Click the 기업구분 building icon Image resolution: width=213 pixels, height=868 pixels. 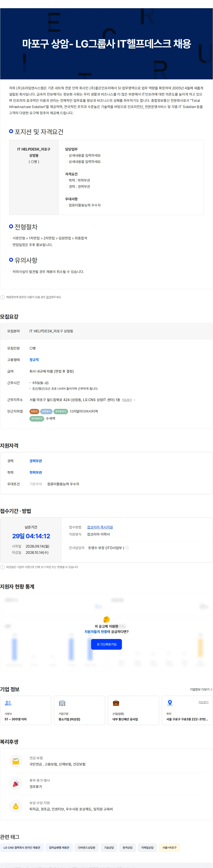pyautogui.click(x=62, y=703)
